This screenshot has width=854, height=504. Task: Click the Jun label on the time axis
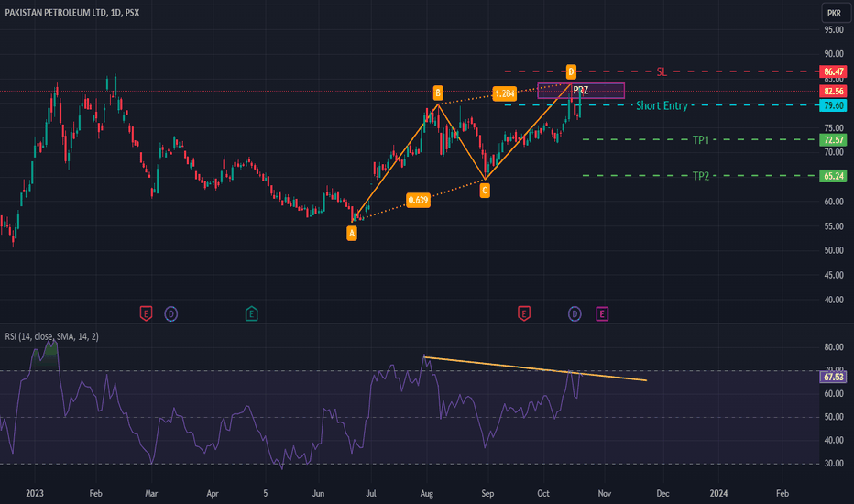[318, 494]
